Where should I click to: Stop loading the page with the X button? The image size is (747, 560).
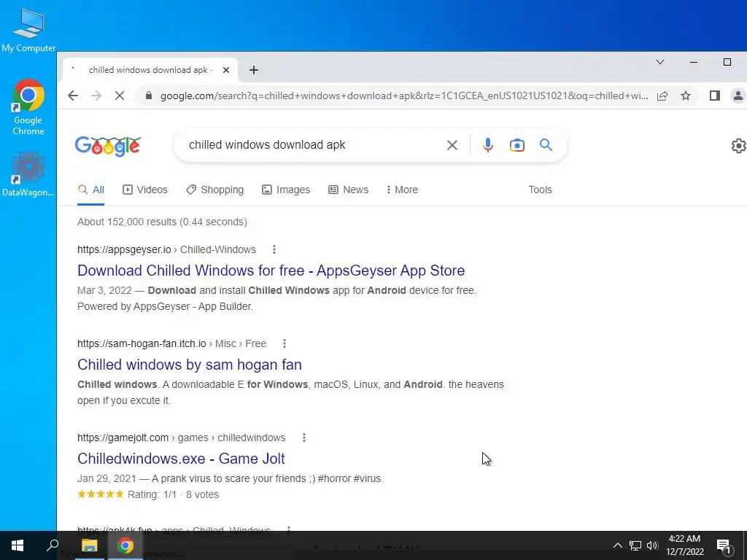pyautogui.click(x=120, y=96)
